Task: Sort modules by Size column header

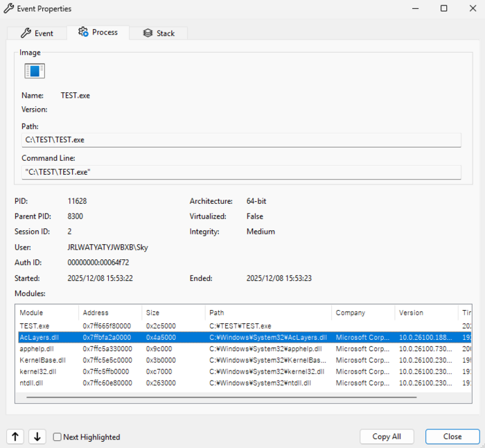Action: click(173, 313)
